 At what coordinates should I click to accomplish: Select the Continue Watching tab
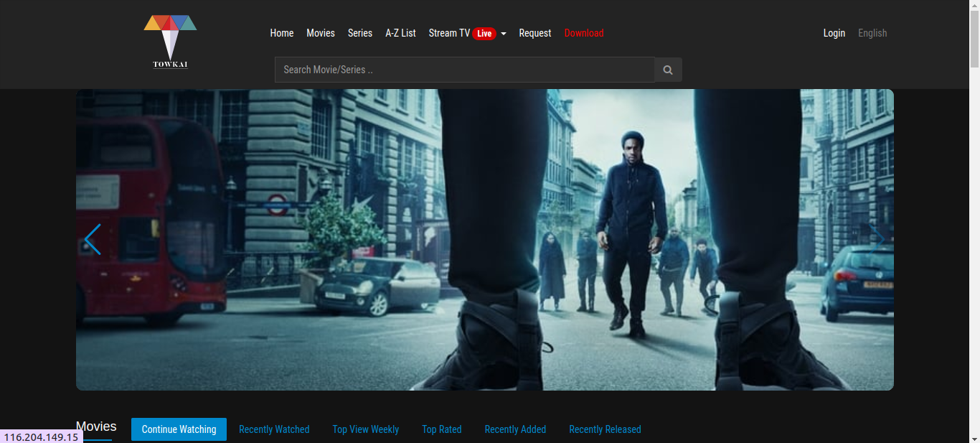pyautogui.click(x=179, y=429)
